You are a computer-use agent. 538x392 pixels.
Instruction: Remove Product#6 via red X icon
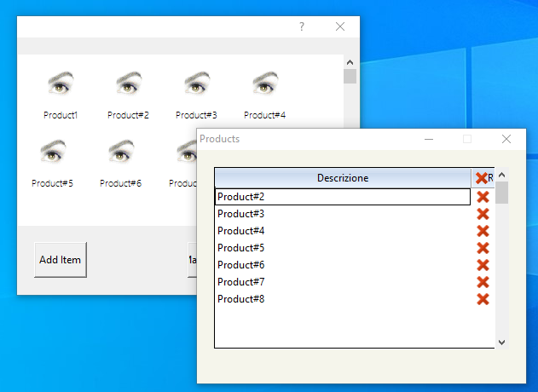coord(483,265)
